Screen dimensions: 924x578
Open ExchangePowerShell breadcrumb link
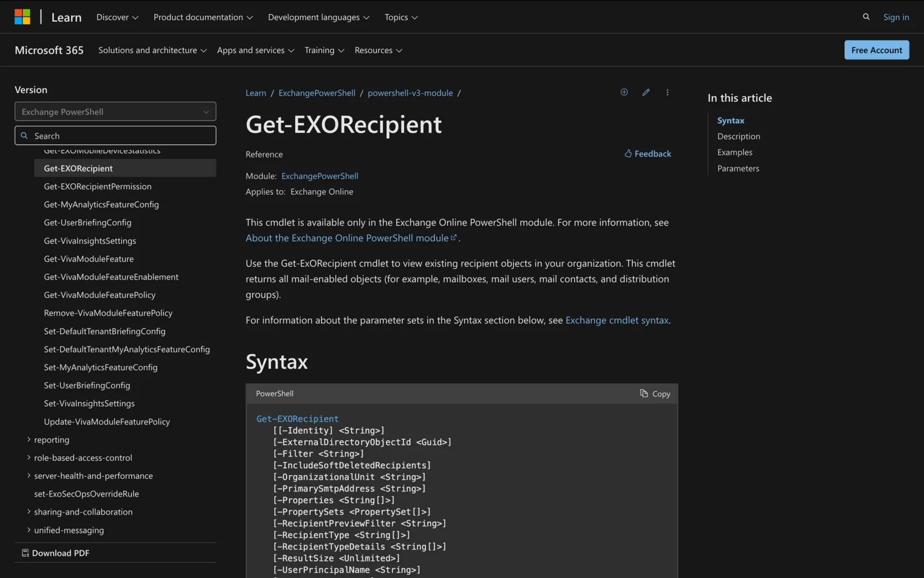click(317, 93)
